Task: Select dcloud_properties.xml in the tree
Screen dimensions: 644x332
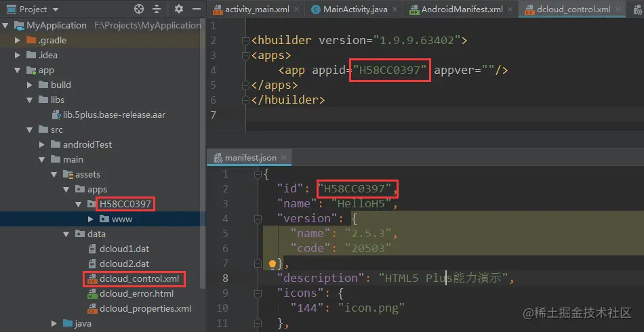Action: [x=145, y=308]
